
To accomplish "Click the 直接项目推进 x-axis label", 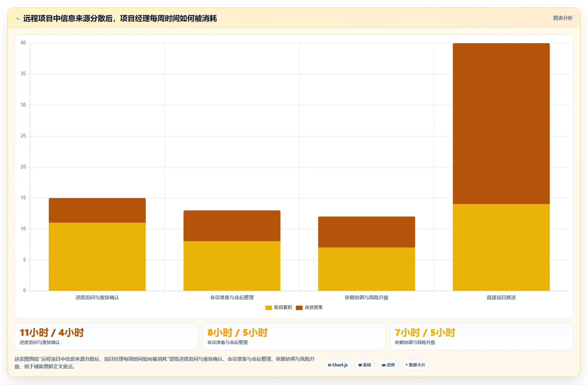I will (x=501, y=297).
